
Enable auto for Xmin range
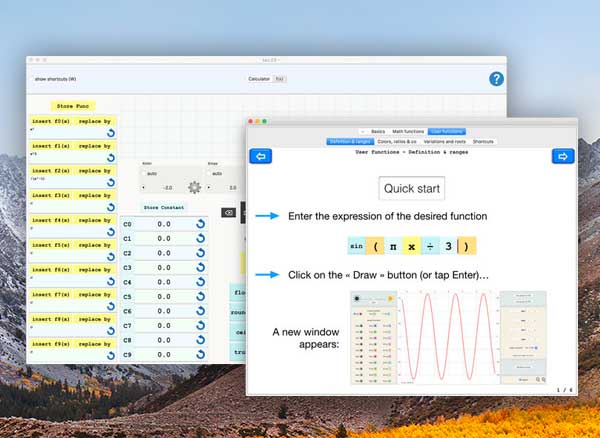pyautogui.click(x=144, y=174)
